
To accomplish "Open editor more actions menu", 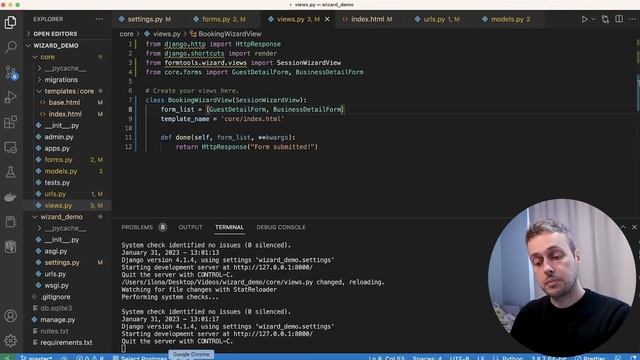I will tap(633, 19).
